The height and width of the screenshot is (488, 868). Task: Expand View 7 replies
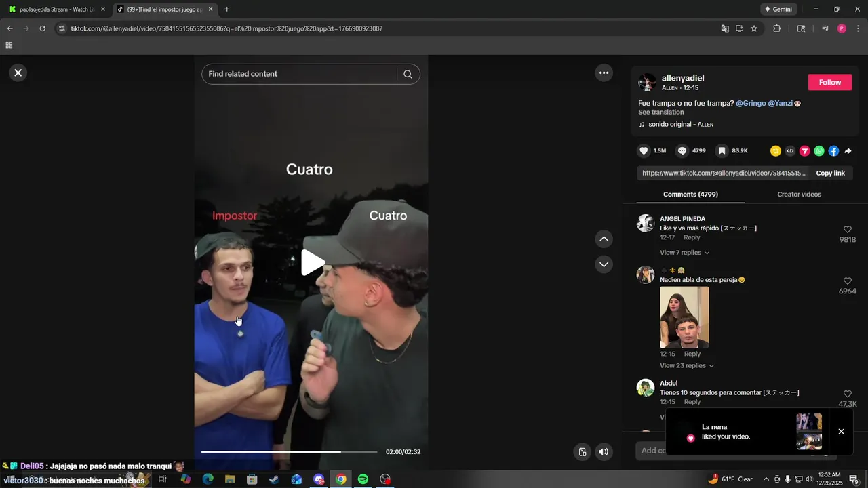684,253
